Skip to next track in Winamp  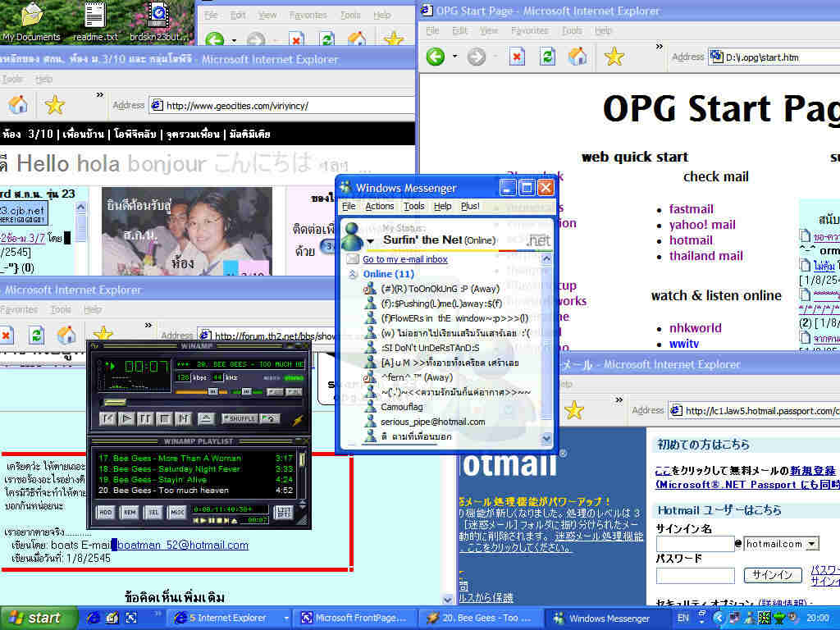coord(183,418)
